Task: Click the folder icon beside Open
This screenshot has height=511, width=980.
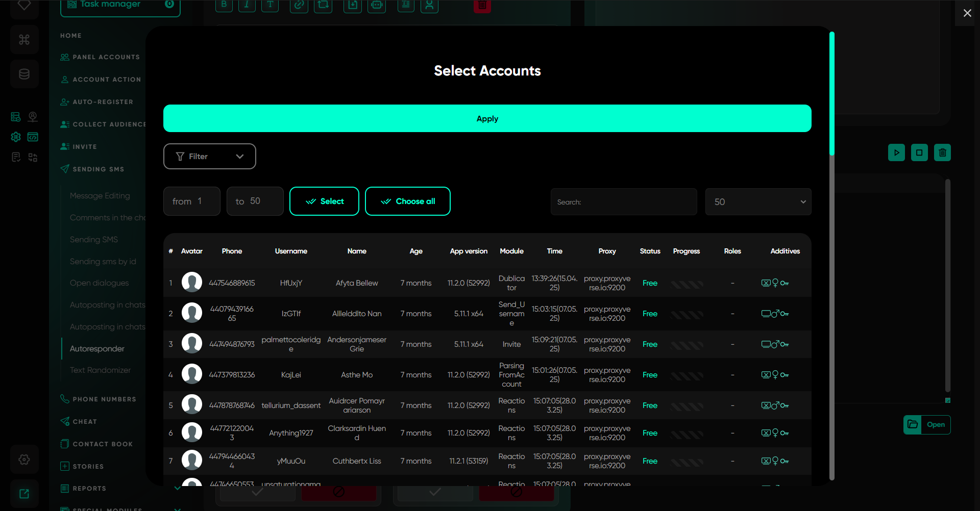Action: [913, 424]
